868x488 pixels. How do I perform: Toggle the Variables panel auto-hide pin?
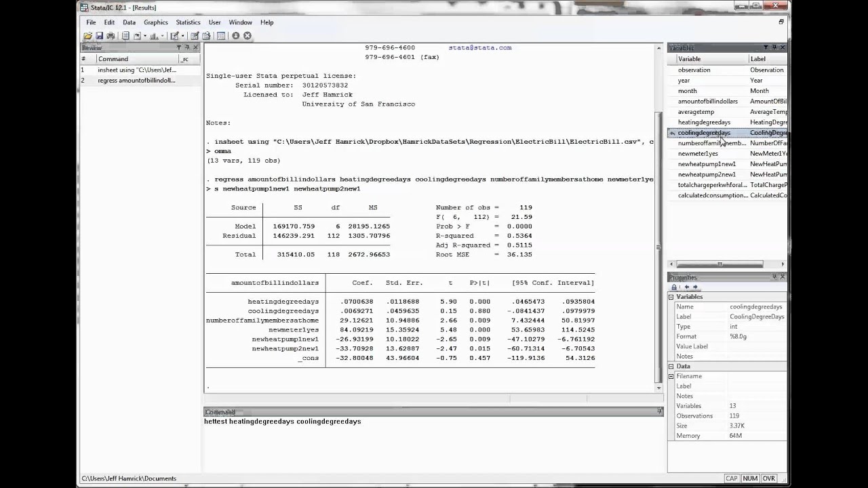(x=774, y=47)
